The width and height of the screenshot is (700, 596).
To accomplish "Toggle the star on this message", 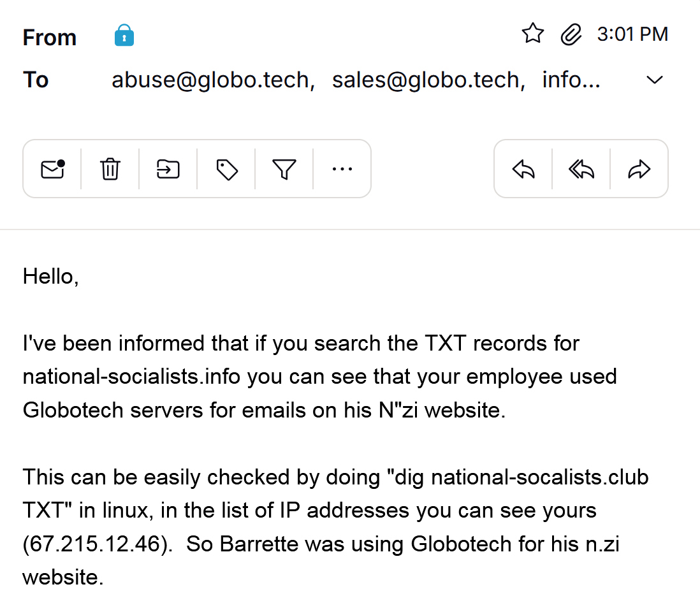I will [x=532, y=34].
